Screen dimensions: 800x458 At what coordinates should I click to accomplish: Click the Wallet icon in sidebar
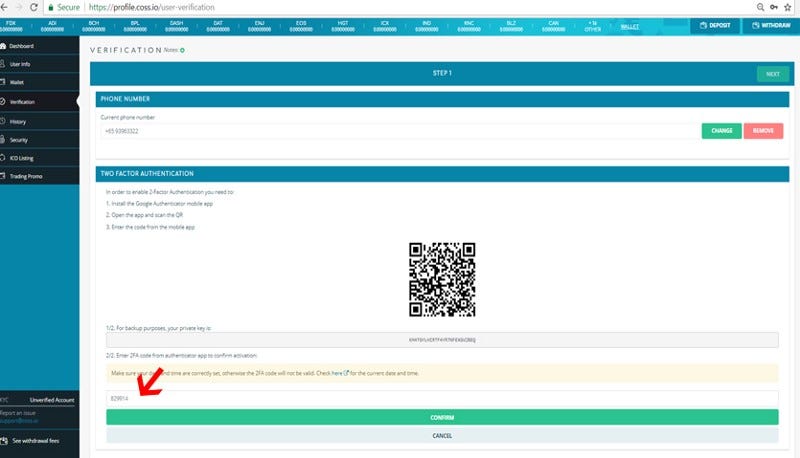3,82
